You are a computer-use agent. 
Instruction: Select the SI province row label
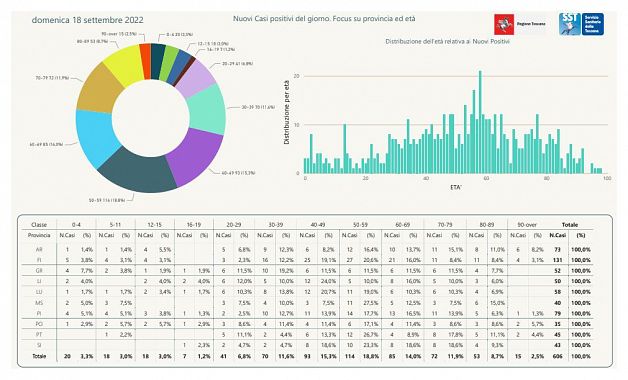[x=39, y=345]
